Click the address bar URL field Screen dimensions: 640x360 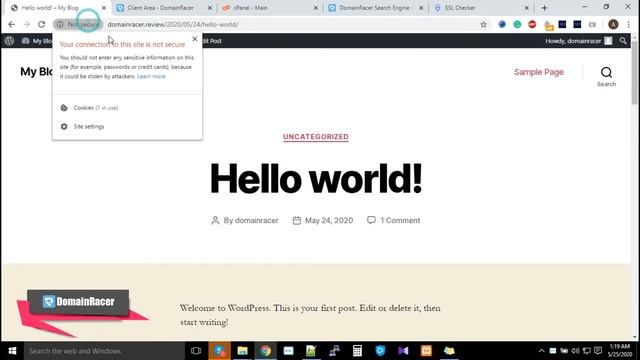click(x=286, y=24)
